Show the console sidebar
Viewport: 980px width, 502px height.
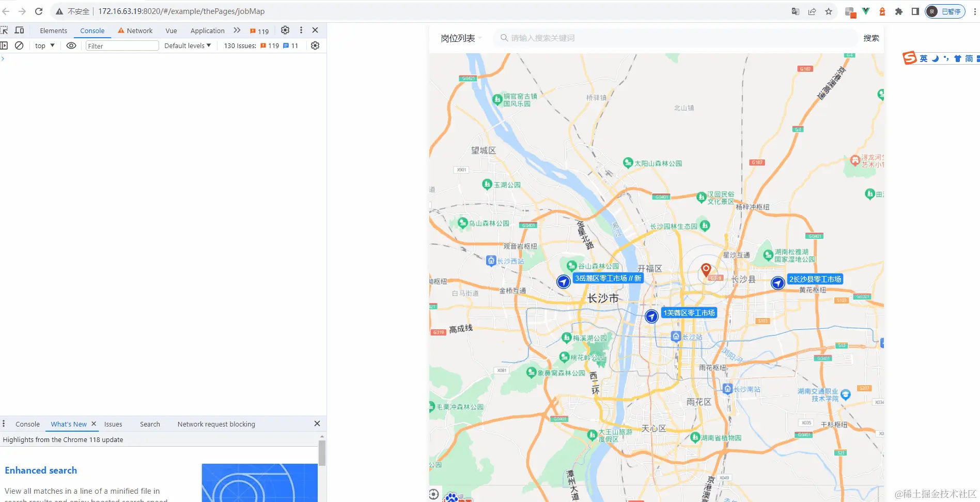click(4, 45)
